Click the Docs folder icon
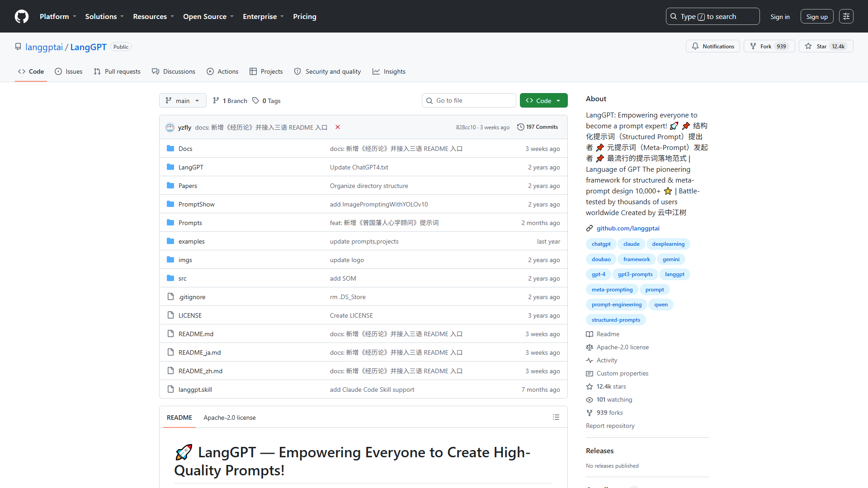The height and width of the screenshot is (488, 868). tap(170, 148)
